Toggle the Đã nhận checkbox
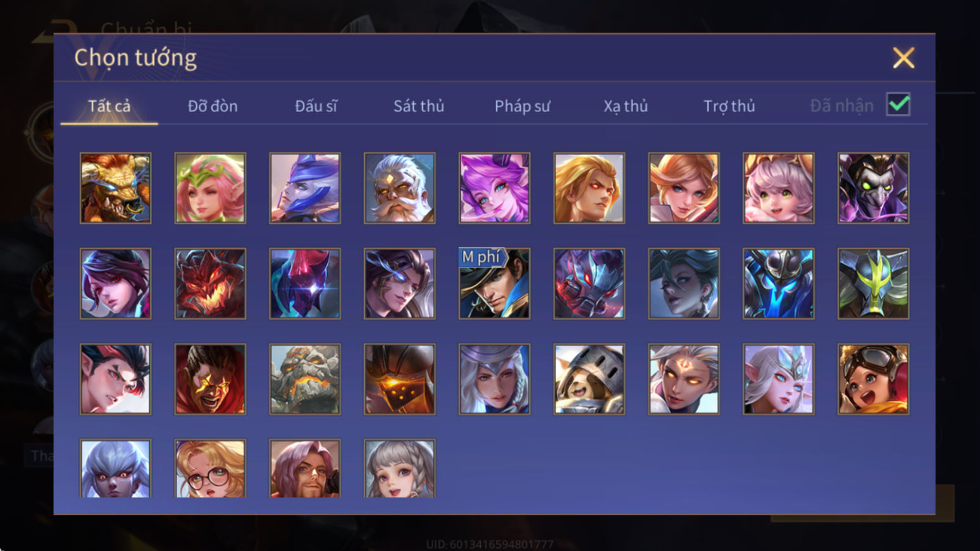Screen dimensions: 980x551 898,104
